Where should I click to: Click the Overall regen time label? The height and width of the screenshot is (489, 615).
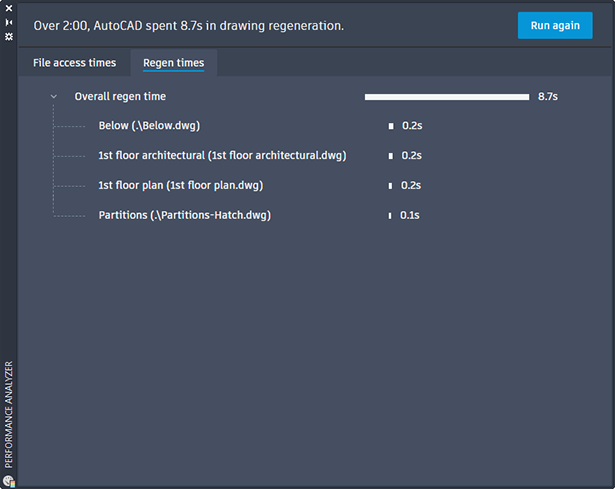coord(120,97)
